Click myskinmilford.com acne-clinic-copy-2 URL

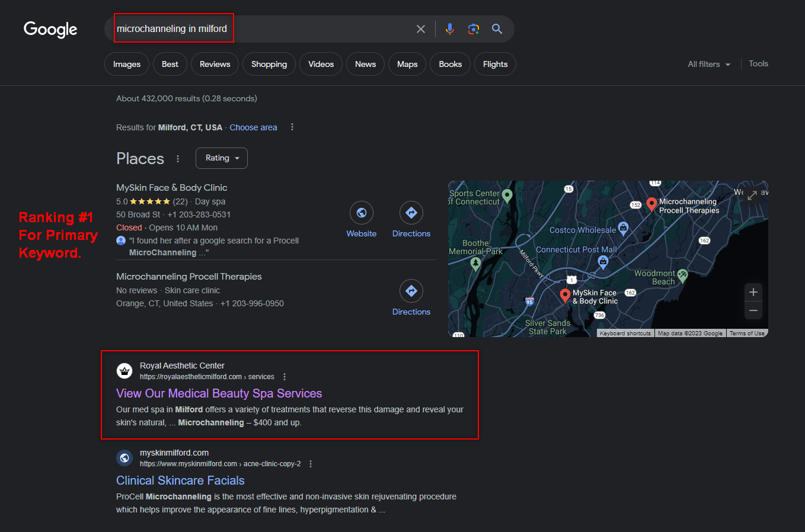coord(220,464)
